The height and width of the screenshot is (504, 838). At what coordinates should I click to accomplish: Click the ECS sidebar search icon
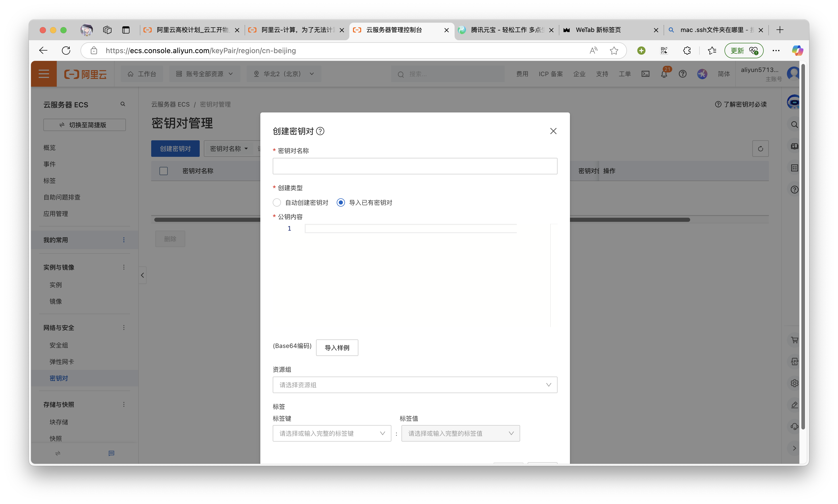pos(123,104)
